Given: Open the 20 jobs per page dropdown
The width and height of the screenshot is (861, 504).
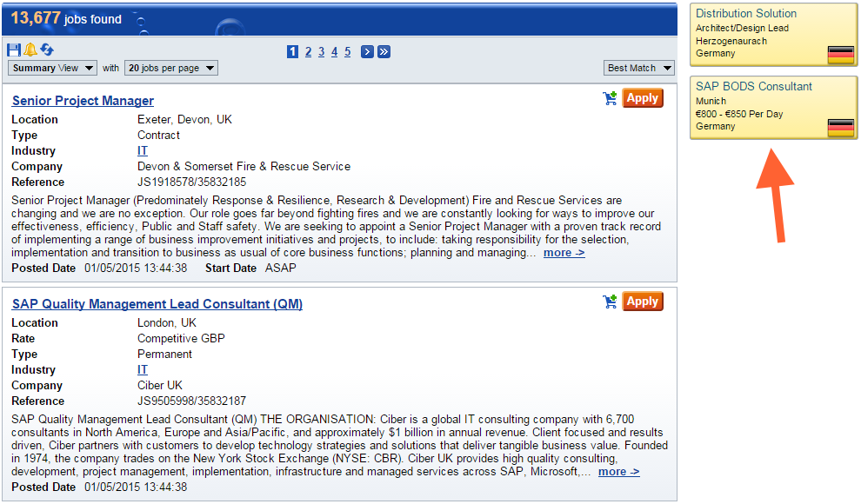Looking at the screenshot, I should [x=170, y=68].
